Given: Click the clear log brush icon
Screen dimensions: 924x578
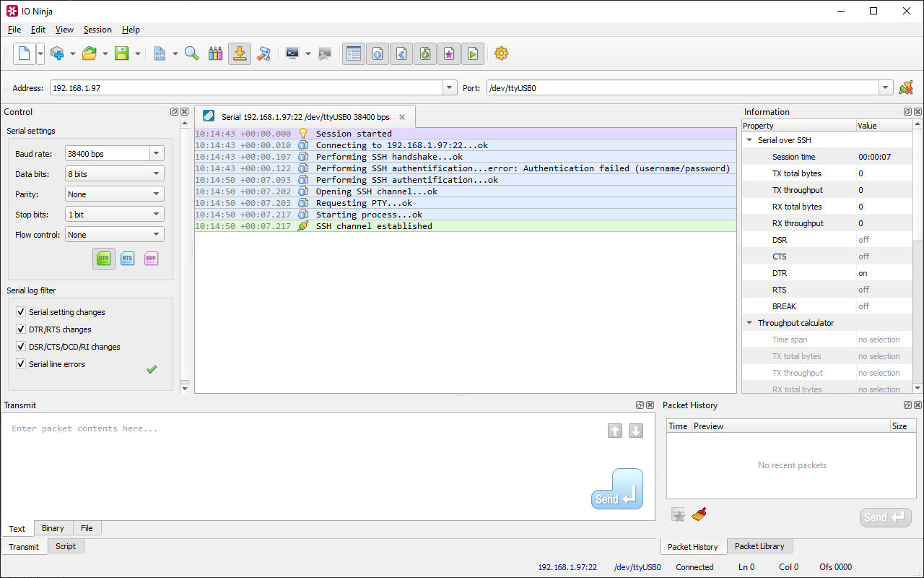Looking at the screenshot, I should [263, 53].
